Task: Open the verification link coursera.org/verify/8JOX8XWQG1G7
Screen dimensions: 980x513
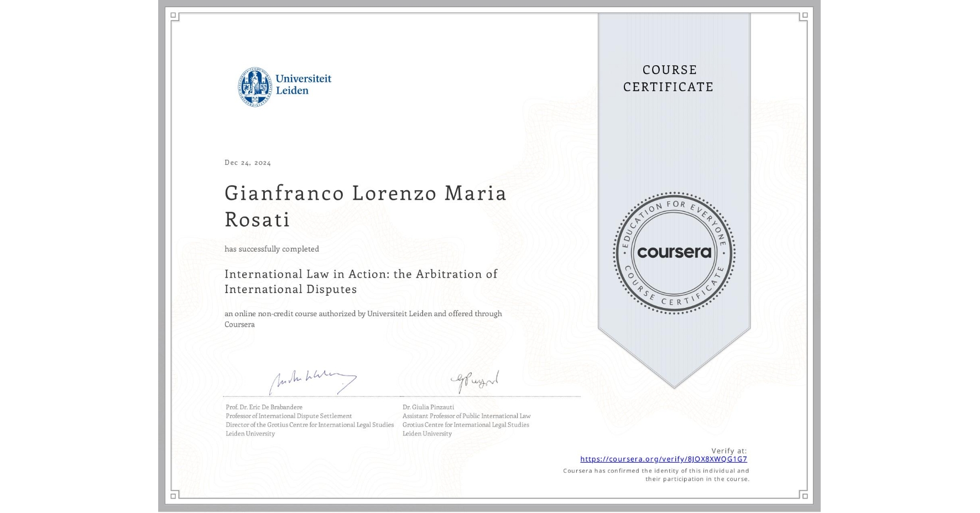Action: point(664,459)
